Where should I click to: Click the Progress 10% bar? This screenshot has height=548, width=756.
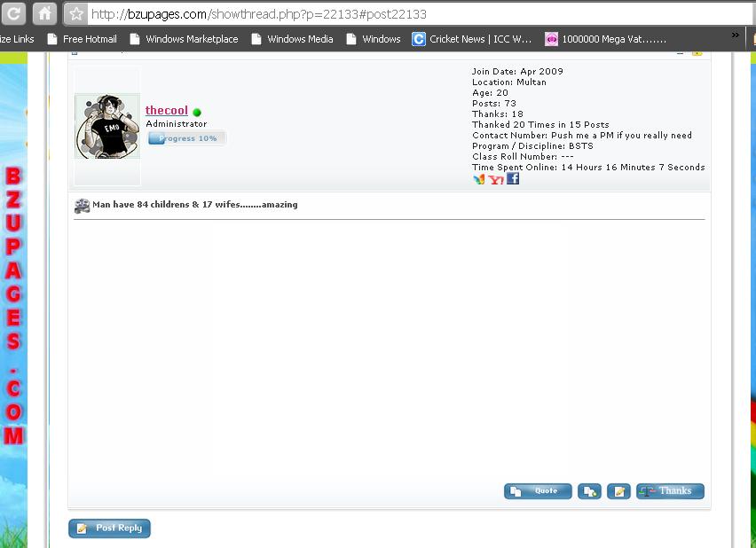pyautogui.click(x=187, y=138)
